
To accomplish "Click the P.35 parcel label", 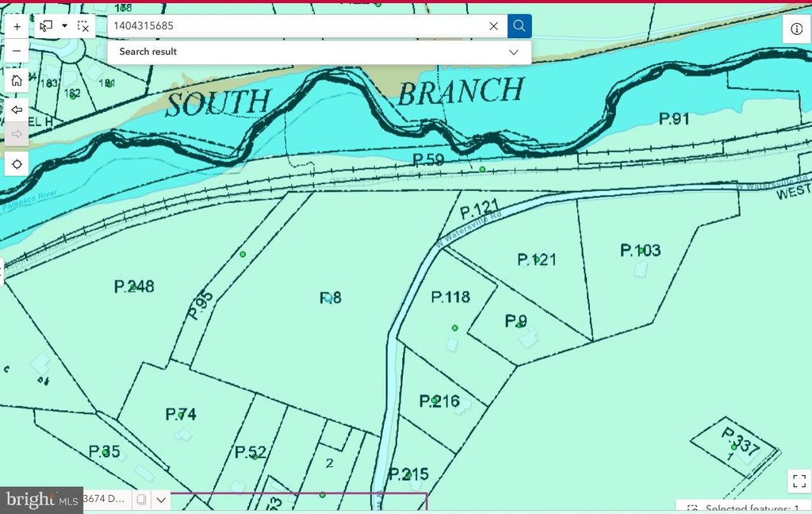I will (x=105, y=451).
